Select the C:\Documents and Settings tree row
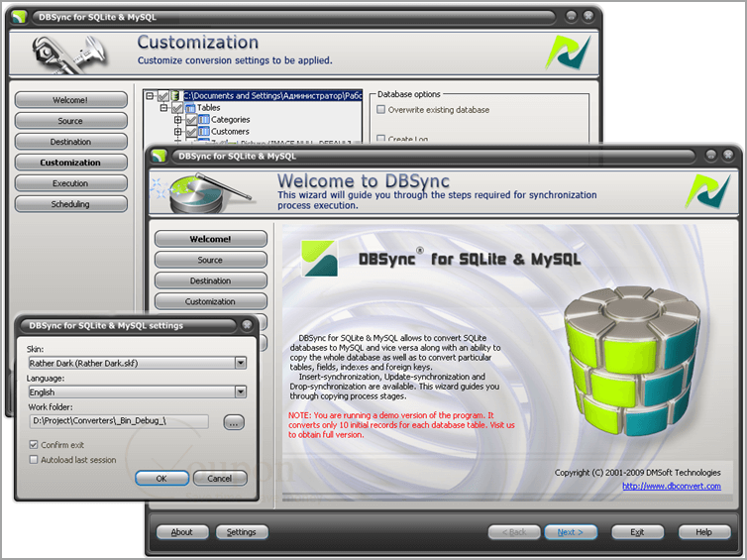 272,96
